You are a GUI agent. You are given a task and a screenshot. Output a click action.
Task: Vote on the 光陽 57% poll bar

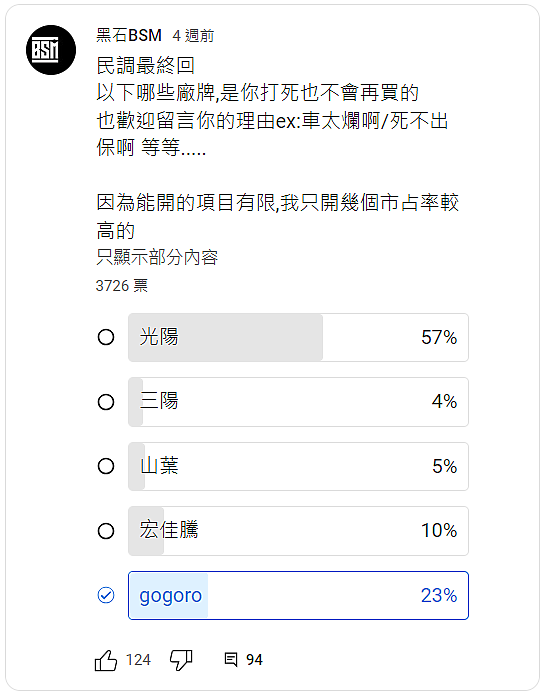(x=298, y=337)
